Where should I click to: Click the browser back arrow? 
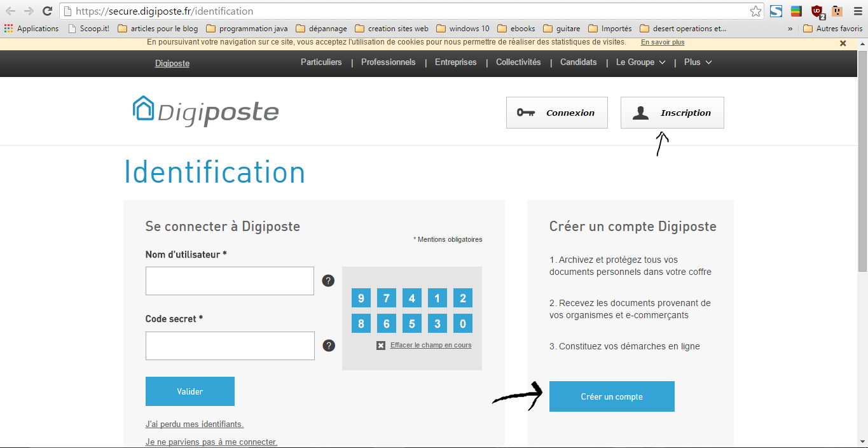coord(11,11)
